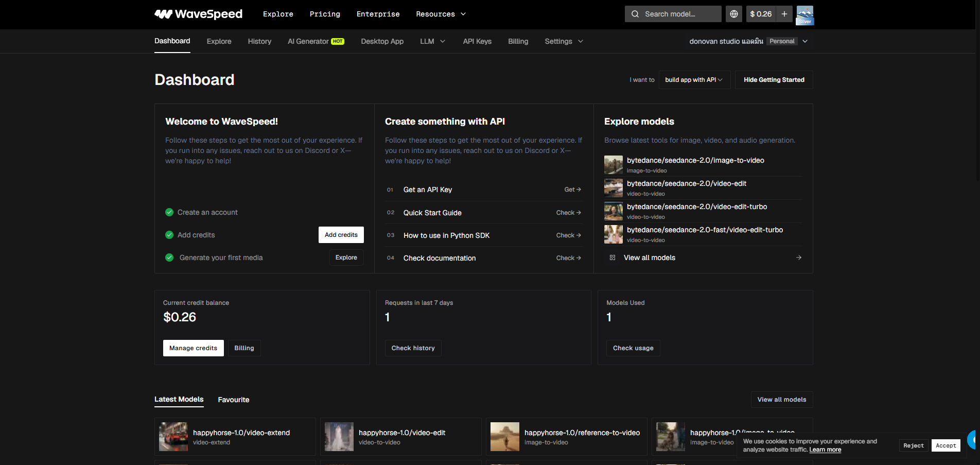Open the language globe icon
The height and width of the screenshot is (465, 980).
pyautogui.click(x=734, y=14)
